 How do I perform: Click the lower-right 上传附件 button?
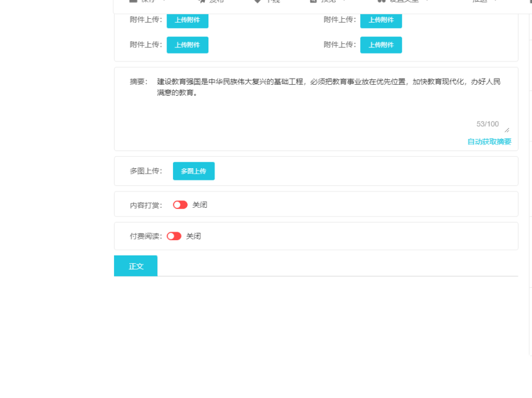(381, 44)
